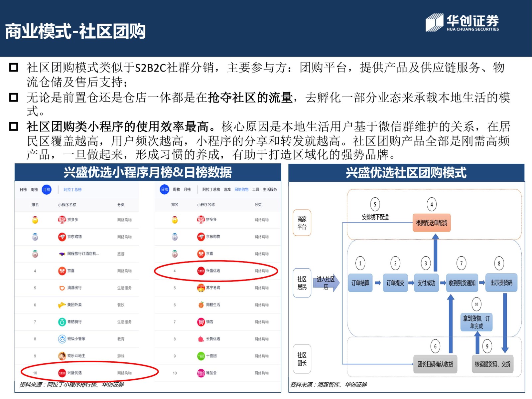Click the 云货优选 mini-program icon
532x399 pixels.
tap(201, 339)
